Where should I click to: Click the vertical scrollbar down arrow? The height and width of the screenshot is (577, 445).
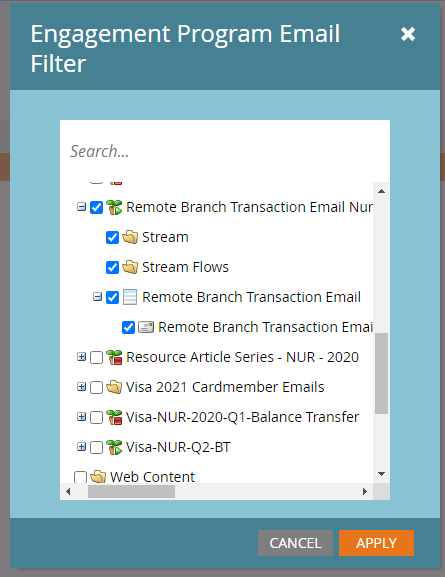[381, 474]
